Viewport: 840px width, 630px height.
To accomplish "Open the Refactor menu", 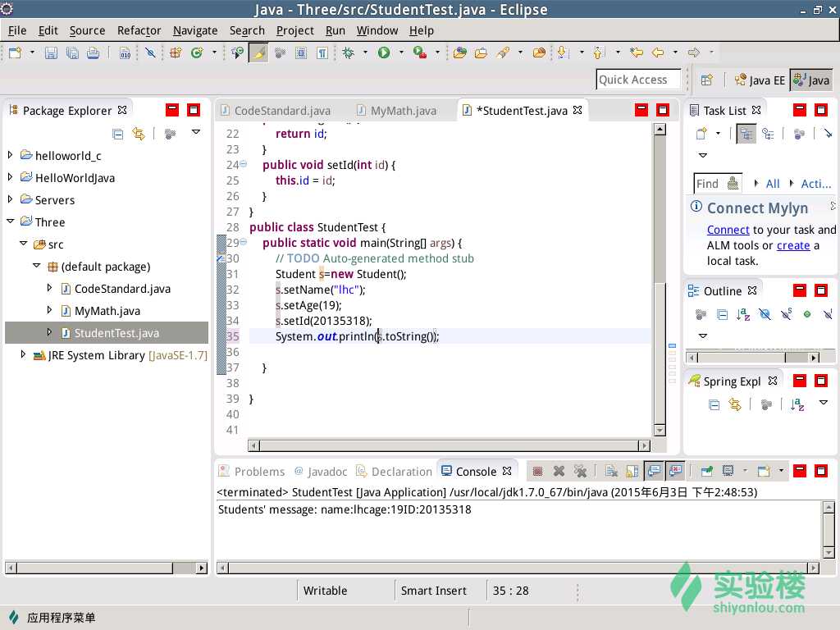I will pyautogui.click(x=139, y=30).
